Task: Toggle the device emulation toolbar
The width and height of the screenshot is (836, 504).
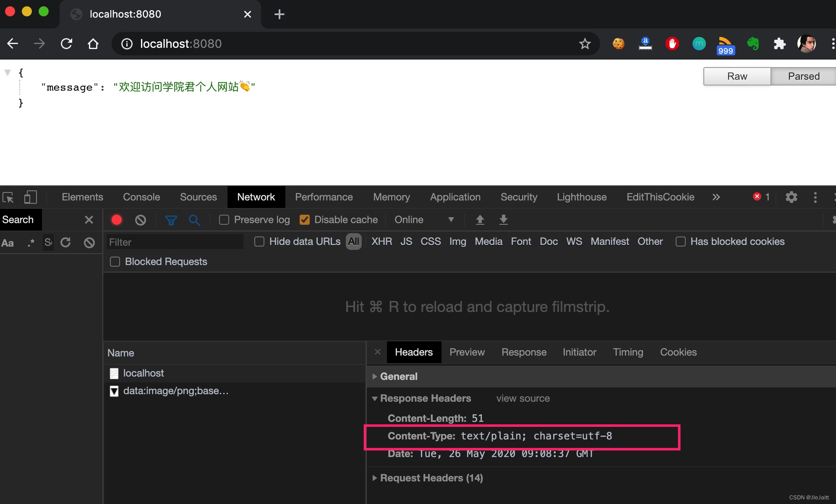Action: tap(30, 197)
